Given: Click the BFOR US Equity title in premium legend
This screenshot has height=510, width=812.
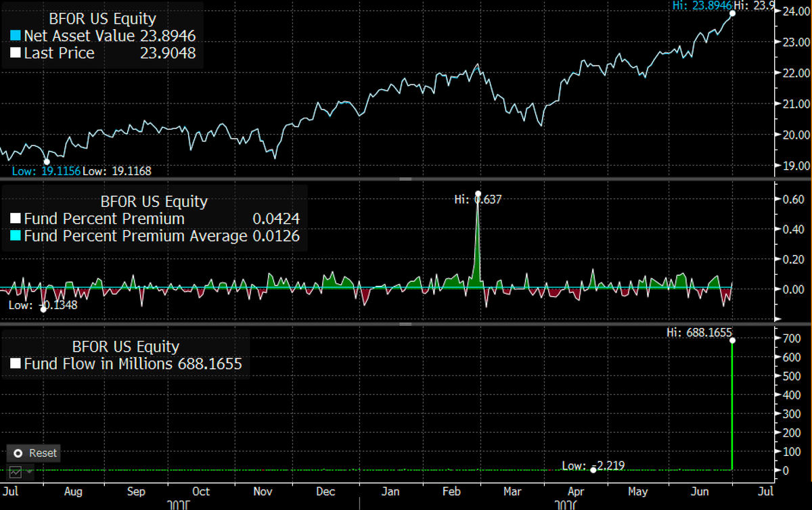Looking at the screenshot, I should 154,202.
